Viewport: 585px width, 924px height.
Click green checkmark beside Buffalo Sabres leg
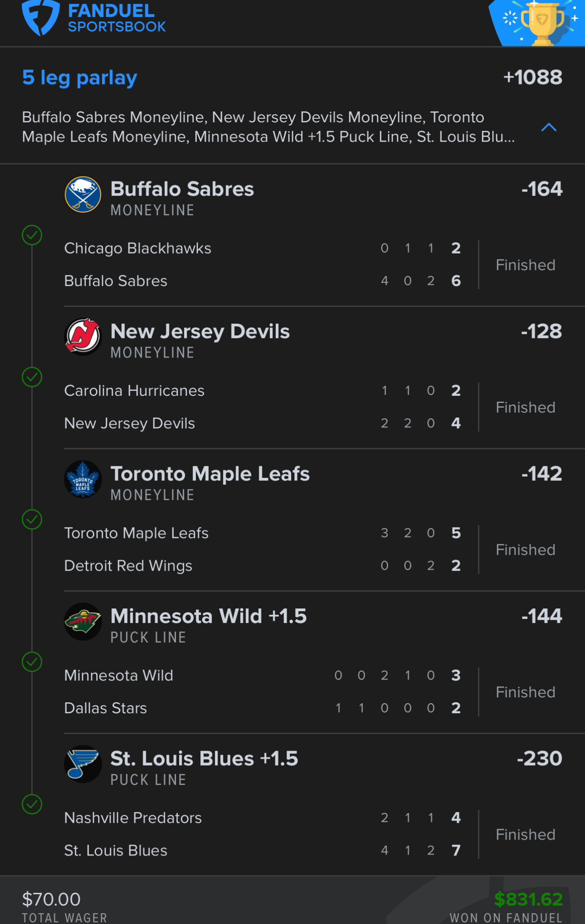tap(32, 235)
